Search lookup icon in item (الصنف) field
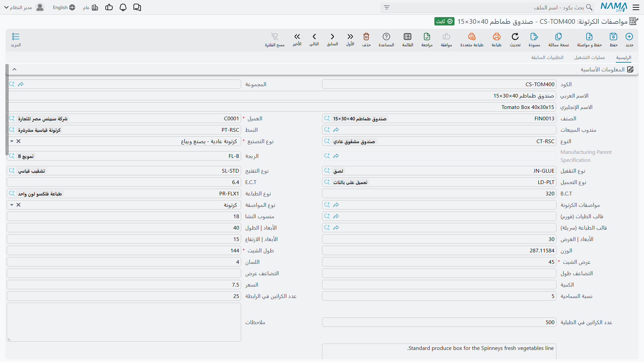The height and width of the screenshot is (362, 644). tap(327, 118)
